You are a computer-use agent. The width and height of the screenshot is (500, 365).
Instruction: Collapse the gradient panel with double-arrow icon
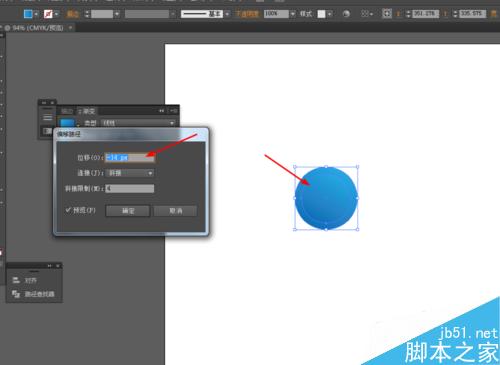[161, 111]
